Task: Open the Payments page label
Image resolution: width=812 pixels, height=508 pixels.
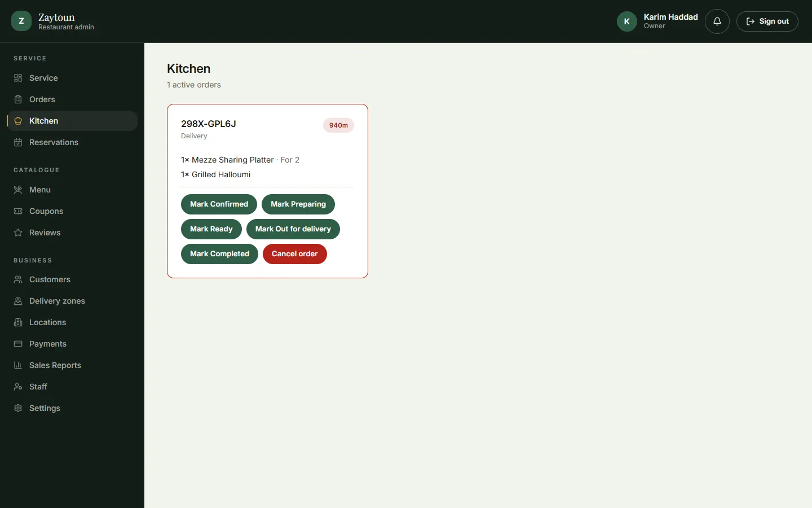Action: coord(48,344)
